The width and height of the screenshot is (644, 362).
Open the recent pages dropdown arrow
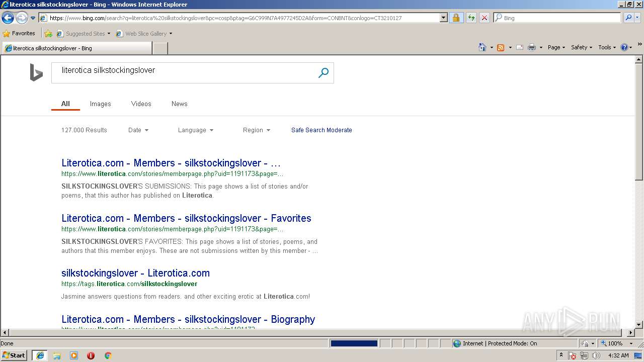point(33,18)
